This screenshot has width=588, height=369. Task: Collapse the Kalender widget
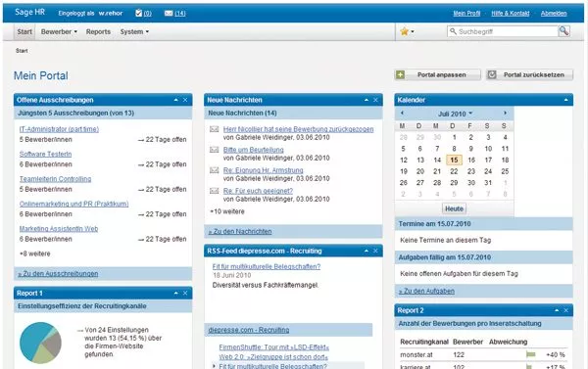(565, 100)
